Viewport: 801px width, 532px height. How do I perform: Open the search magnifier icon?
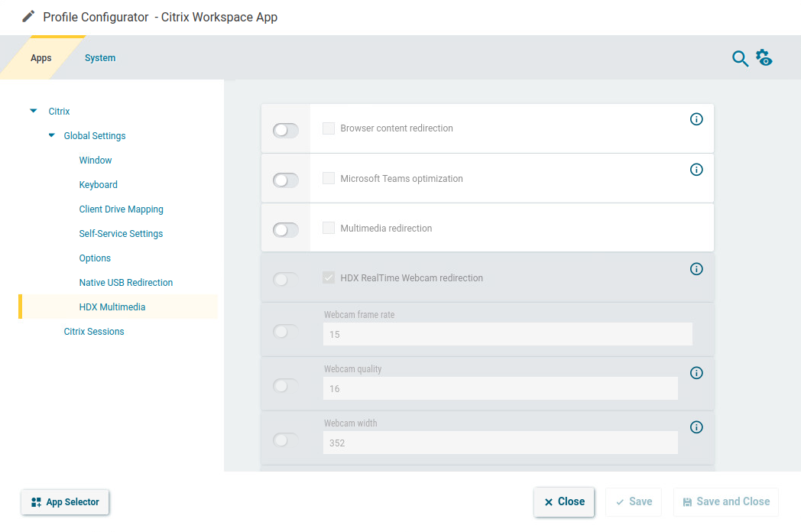[740, 59]
